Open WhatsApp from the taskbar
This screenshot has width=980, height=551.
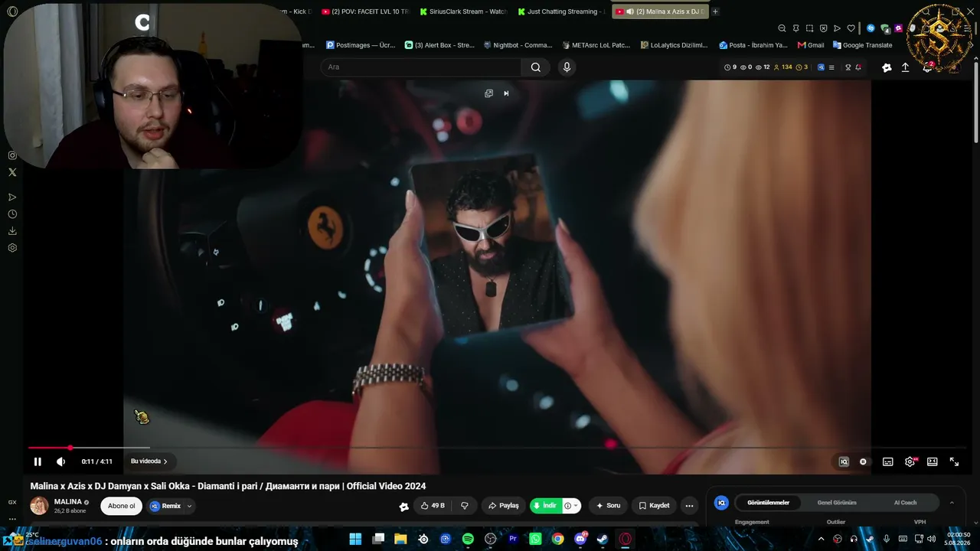coord(535,539)
